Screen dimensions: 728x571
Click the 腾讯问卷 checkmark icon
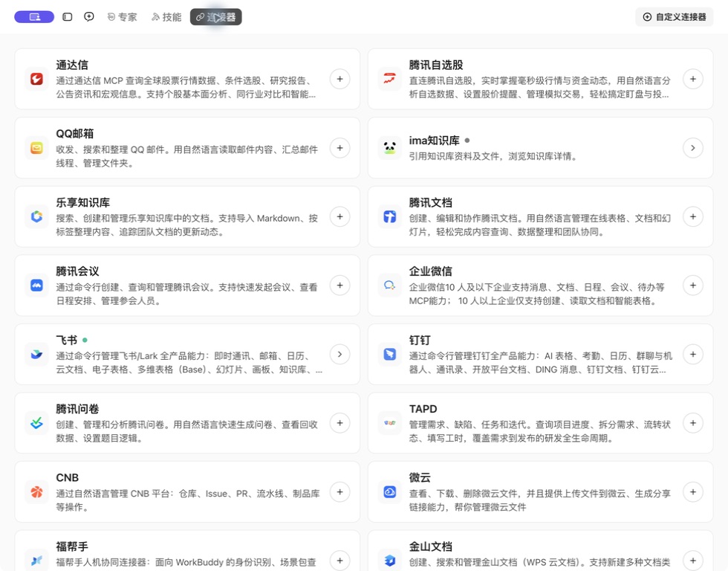click(x=36, y=423)
